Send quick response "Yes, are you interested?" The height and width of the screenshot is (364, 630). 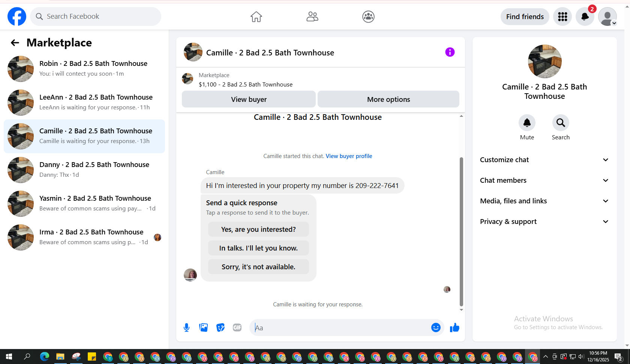click(258, 229)
